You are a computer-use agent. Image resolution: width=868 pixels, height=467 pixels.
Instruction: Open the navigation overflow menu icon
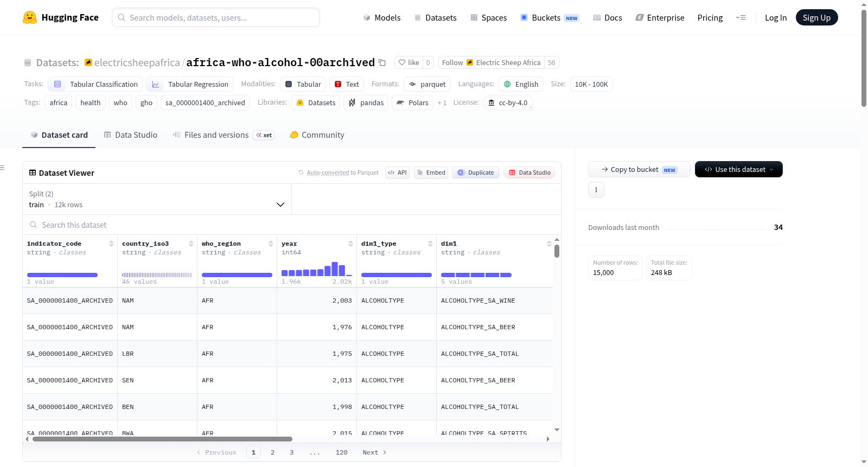741,17
